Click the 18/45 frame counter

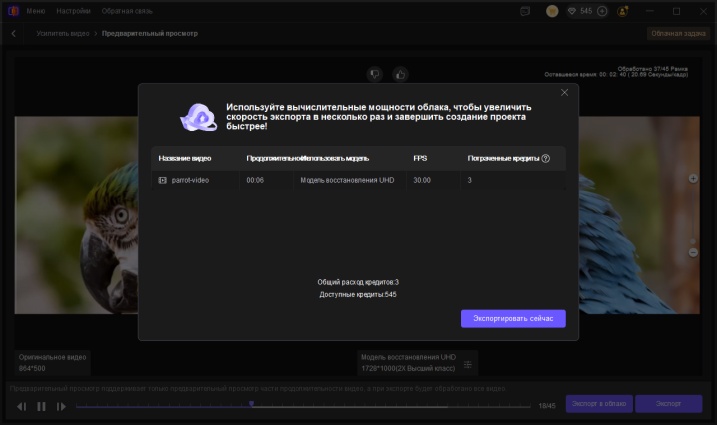point(547,406)
